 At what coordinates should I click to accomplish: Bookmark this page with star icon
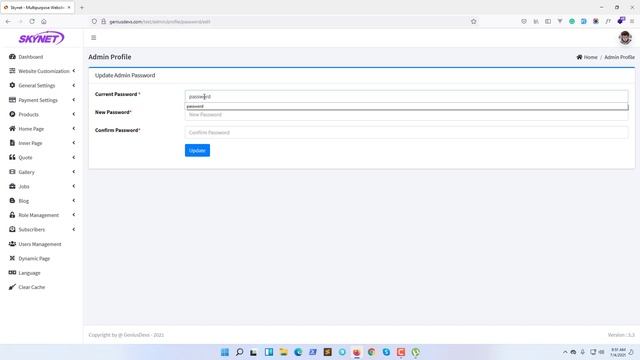pyautogui.click(x=473, y=21)
